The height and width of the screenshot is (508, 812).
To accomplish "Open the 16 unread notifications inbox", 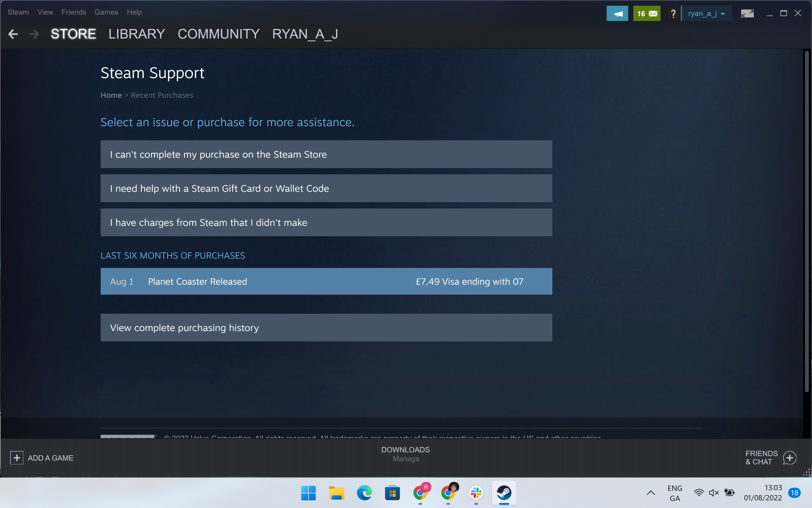I will pos(647,14).
